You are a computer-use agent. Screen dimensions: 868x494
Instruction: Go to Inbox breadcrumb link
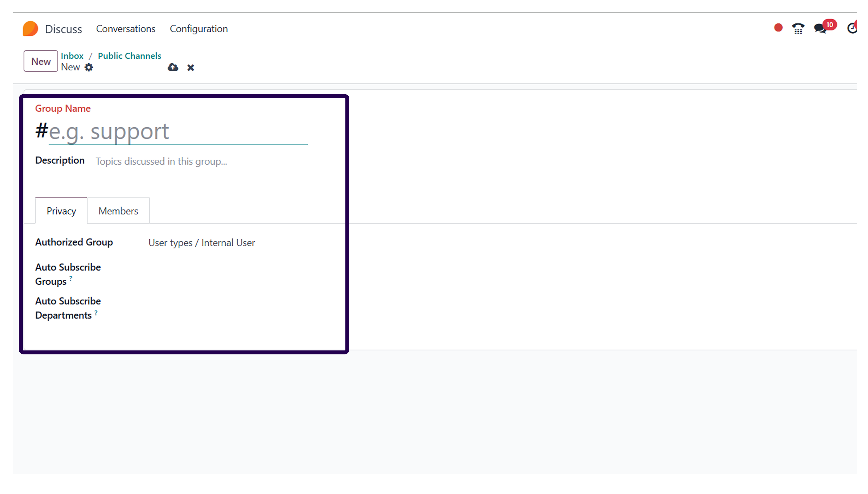pos(72,56)
